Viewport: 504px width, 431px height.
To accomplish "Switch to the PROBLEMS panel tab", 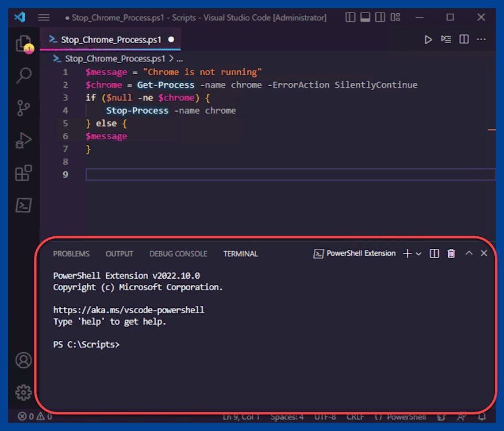I will click(71, 253).
